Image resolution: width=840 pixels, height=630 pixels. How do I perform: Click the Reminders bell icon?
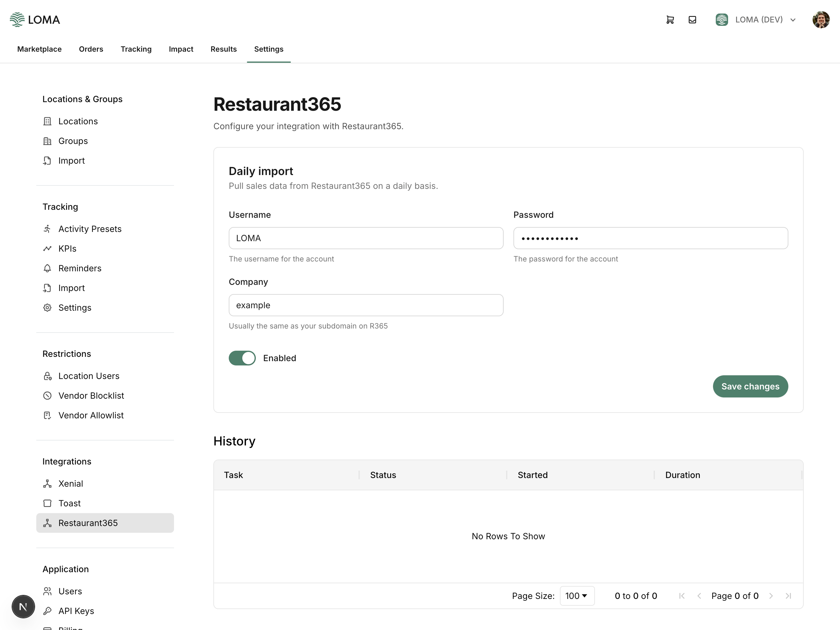47,268
